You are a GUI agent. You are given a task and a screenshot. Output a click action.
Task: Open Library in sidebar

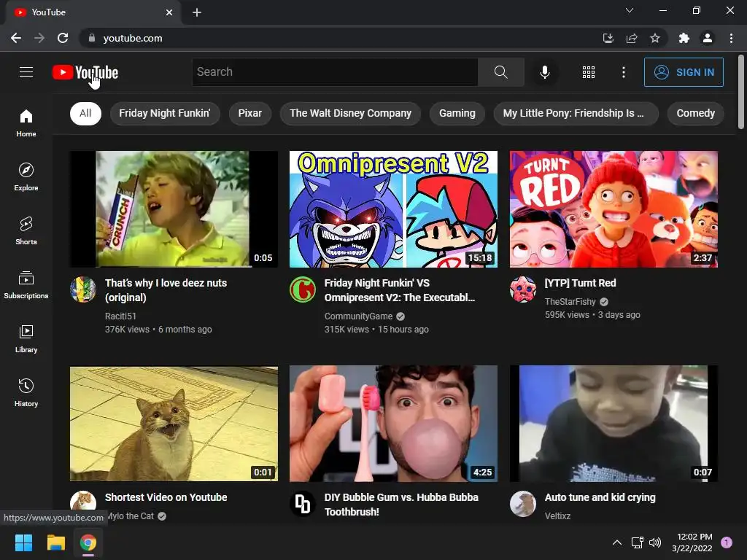(26, 338)
